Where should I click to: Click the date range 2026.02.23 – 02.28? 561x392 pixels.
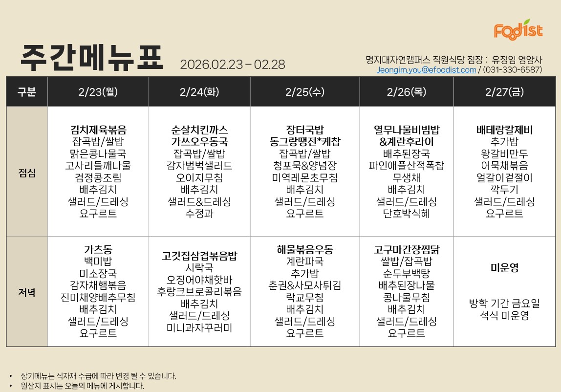(233, 65)
